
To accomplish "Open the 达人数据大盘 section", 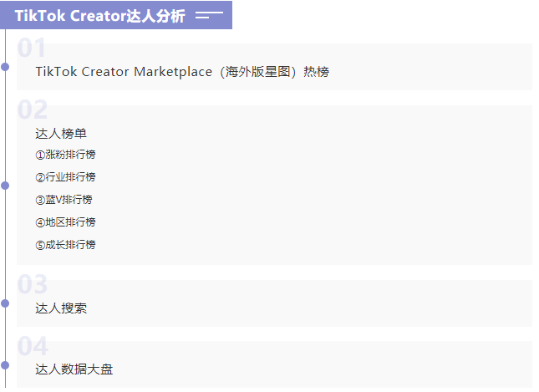I will 74,369.
